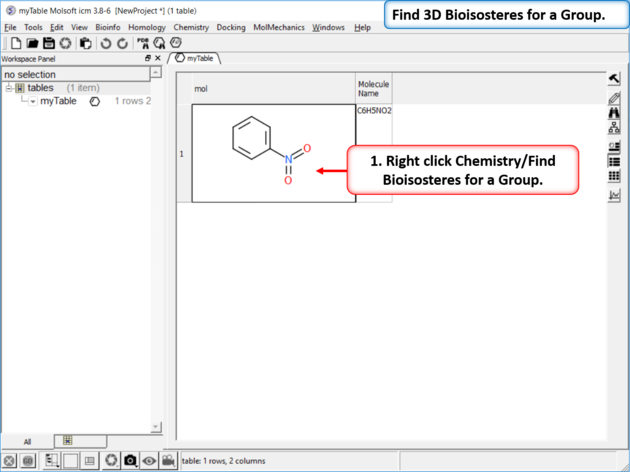Select the nitrobenzene structure cell
The image size is (630, 472).
point(273,153)
